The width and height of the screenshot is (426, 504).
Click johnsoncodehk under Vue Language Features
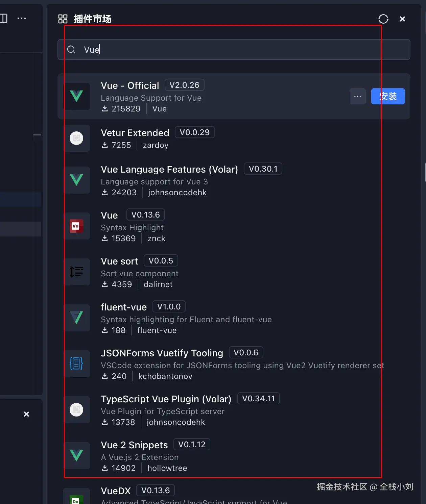pyautogui.click(x=177, y=193)
